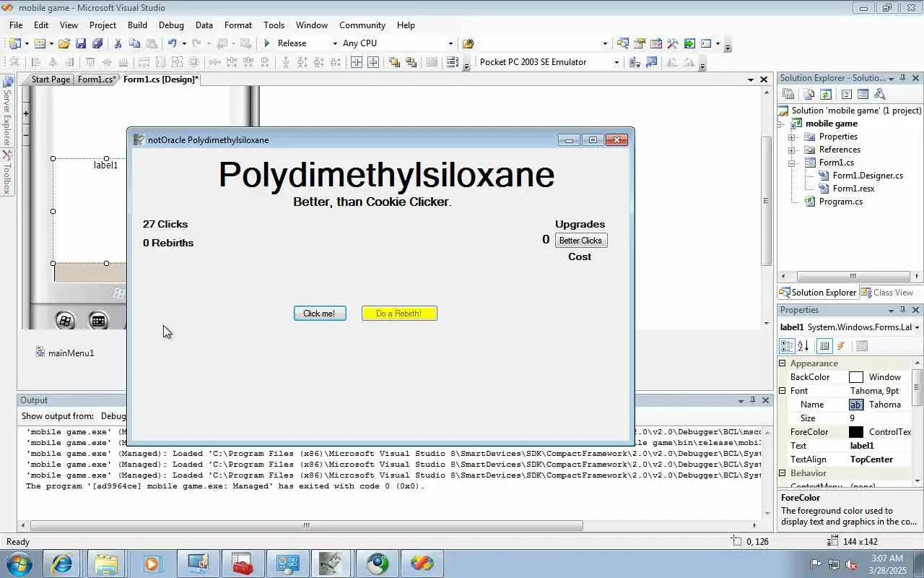Open the Debug menu
The image size is (924, 578).
(171, 25)
